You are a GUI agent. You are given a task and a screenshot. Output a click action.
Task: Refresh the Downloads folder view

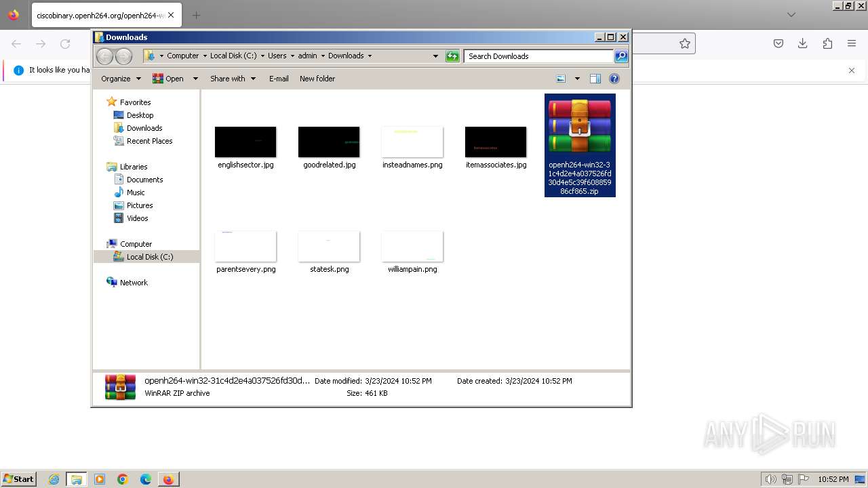(452, 56)
